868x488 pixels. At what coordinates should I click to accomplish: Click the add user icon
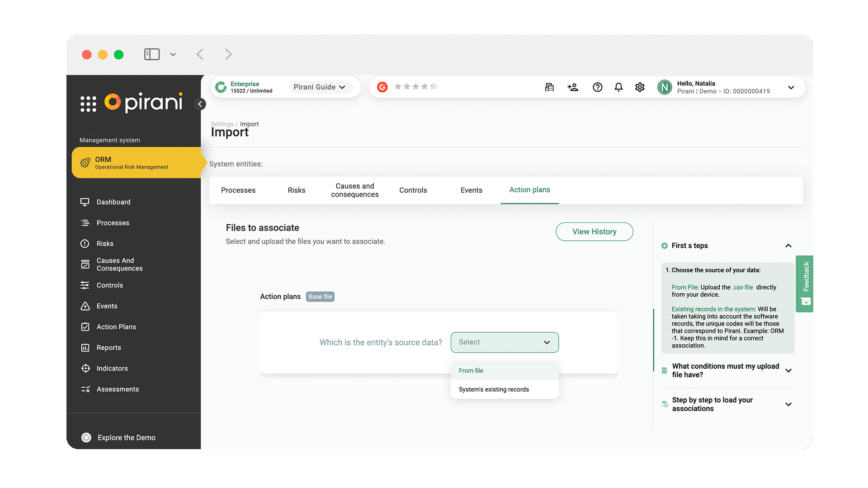[x=573, y=87]
